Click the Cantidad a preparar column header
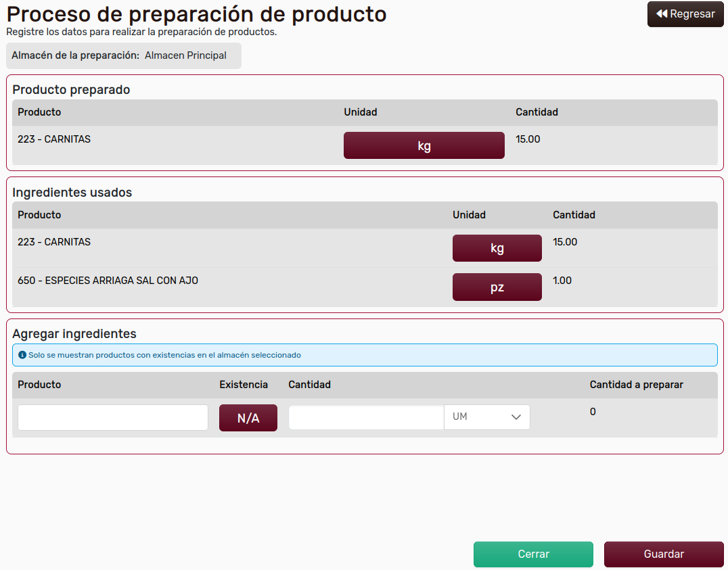Viewport: 728px width, 570px height. tap(636, 385)
